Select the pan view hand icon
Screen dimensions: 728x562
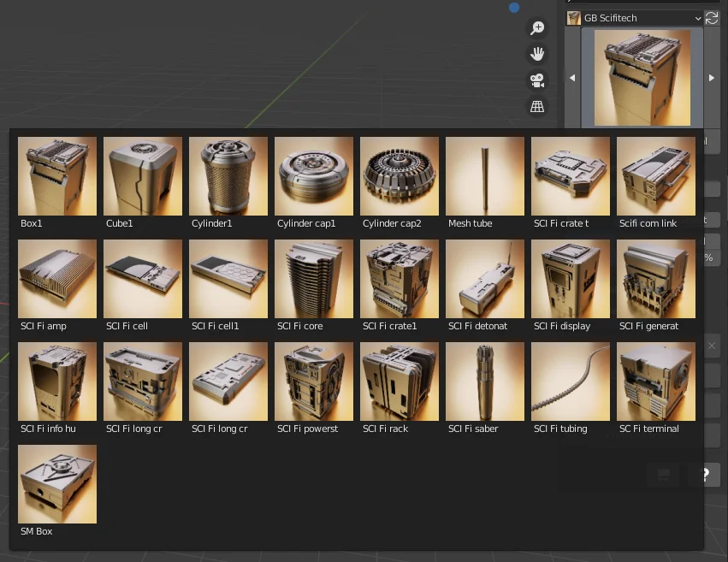tap(537, 54)
